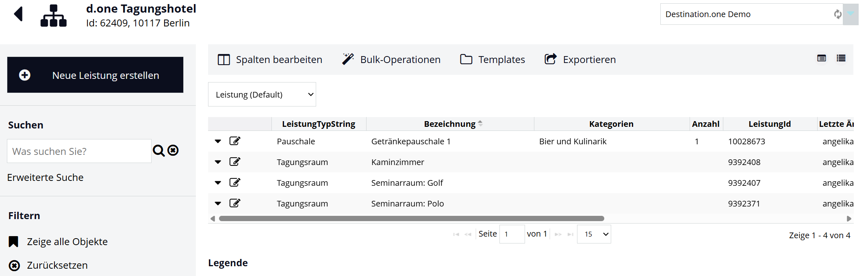Select Zeige alle Objekte filter
The width and height of the screenshot is (868, 276).
(x=67, y=242)
